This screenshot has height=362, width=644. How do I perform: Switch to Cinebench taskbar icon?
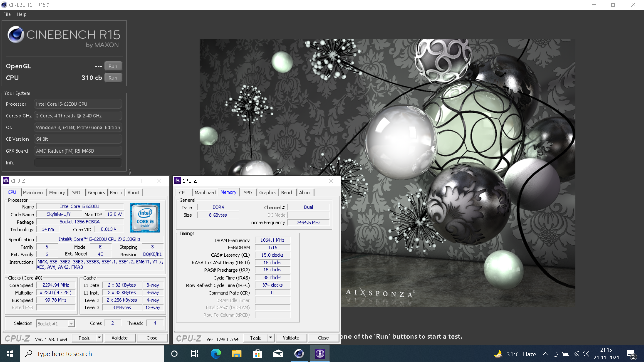point(299,354)
